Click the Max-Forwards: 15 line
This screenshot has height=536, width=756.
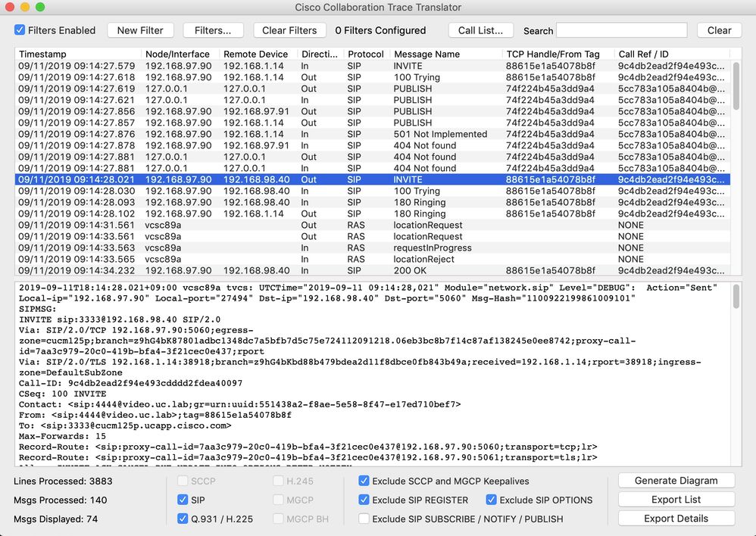click(62, 436)
